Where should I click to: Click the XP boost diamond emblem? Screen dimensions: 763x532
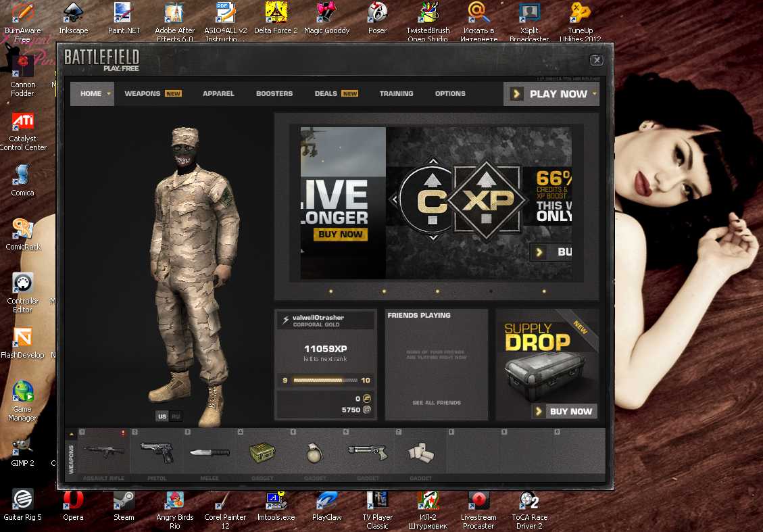pyautogui.click(x=487, y=199)
